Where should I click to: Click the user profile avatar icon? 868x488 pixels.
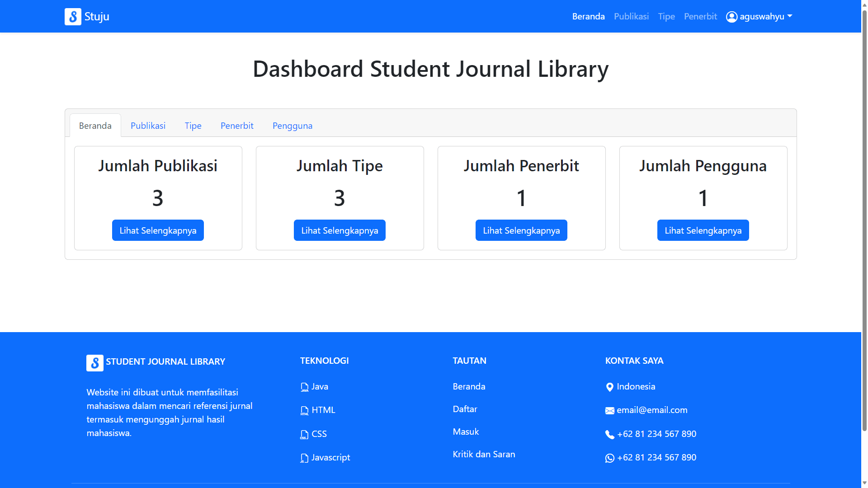731,16
